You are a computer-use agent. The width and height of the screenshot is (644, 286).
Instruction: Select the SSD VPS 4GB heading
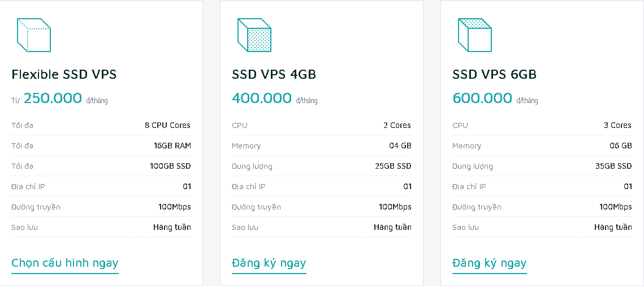(274, 74)
